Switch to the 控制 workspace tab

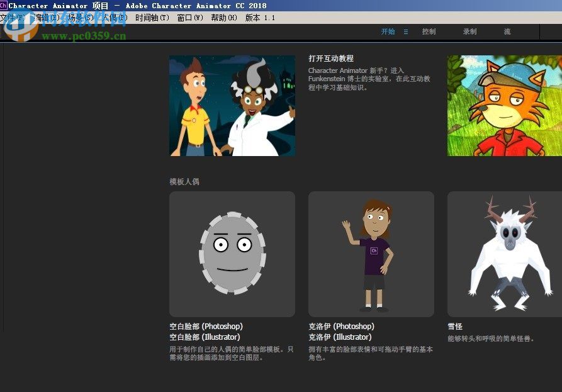click(x=429, y=31)
